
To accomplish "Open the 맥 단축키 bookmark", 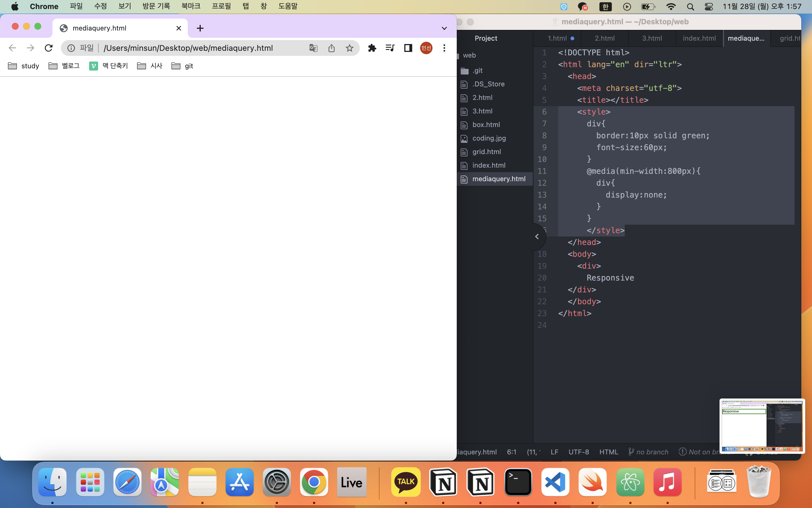I will point(108,66).
